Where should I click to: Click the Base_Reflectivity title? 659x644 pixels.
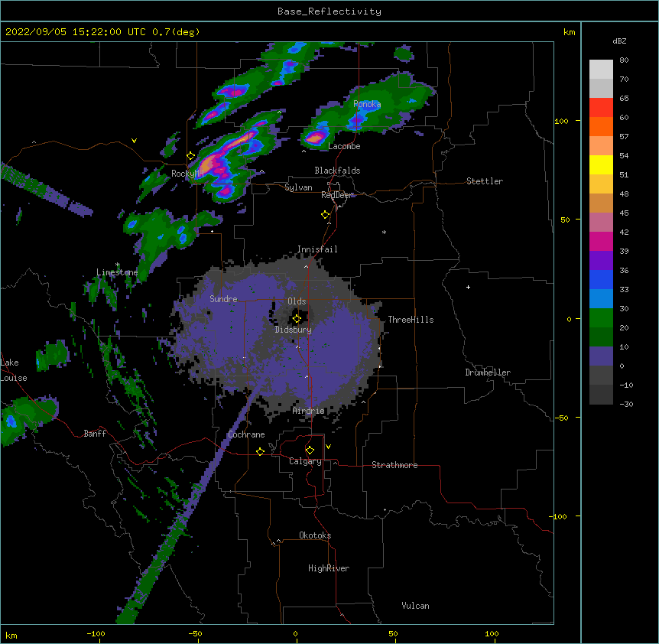pyautogui.click(x=329, y=11)
